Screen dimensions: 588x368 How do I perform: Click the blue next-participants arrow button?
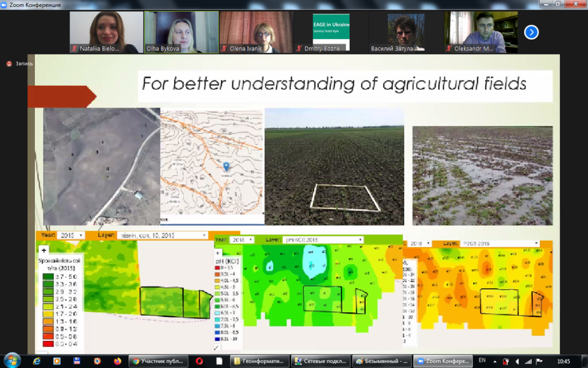[x=531, y=32]
